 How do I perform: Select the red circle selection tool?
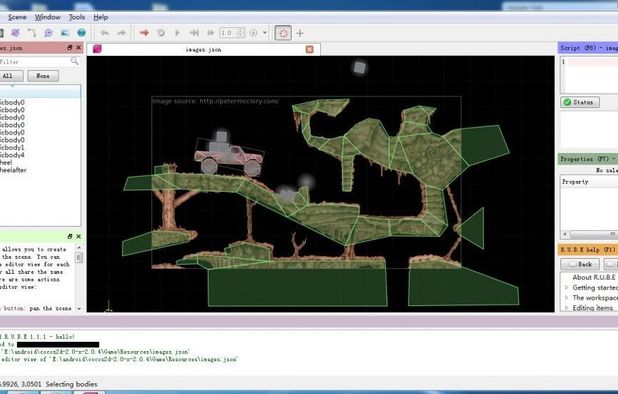coord(283,33)
